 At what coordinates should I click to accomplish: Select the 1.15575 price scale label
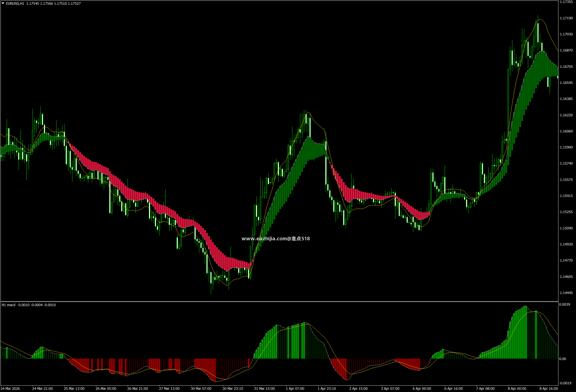[566, 180]
